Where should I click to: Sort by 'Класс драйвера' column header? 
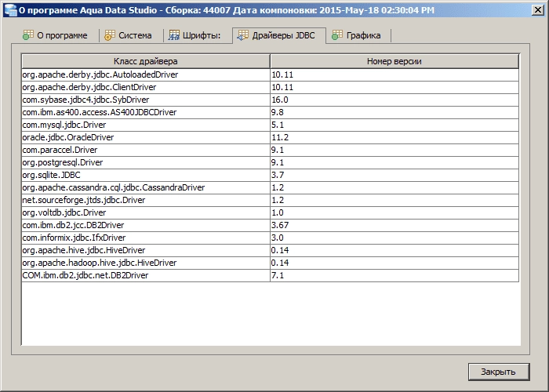click(x=146, y=61)
